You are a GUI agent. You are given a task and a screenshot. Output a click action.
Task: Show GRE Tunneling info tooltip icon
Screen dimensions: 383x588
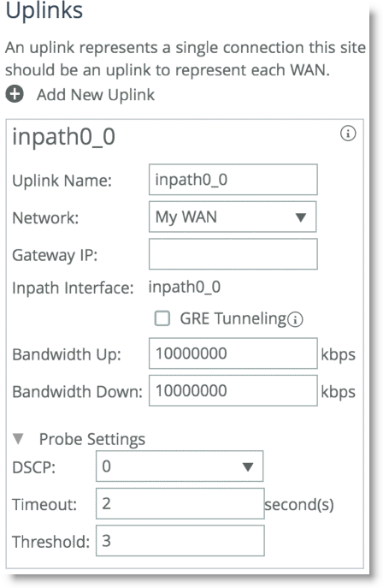[296, 319]
